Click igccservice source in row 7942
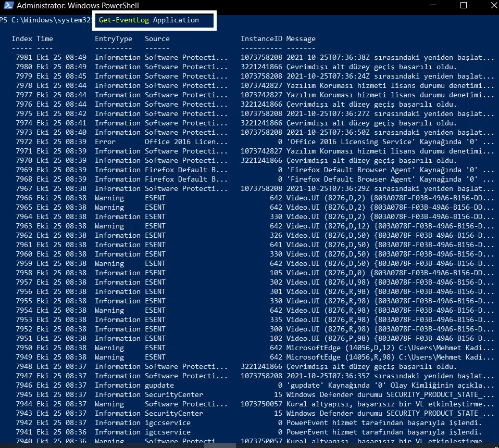This screenshot has width=499, height=448. click(168, 423)
